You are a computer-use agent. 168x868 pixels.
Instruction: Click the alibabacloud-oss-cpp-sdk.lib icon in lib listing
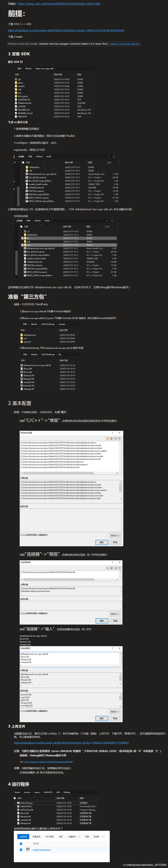click(22, 365)
